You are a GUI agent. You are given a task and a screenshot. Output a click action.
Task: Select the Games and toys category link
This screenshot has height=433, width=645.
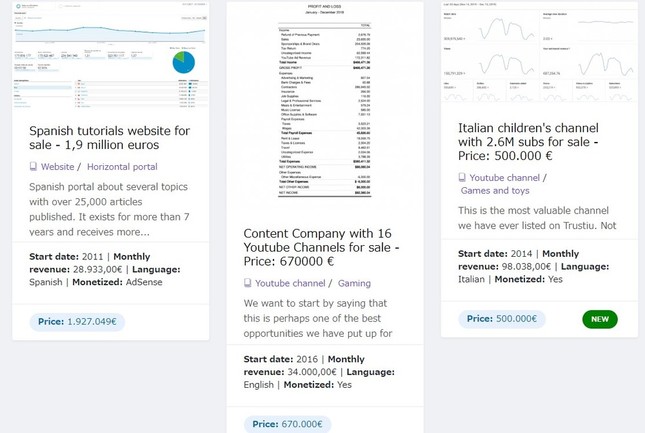pyautogui.click(x=495, y=190)
